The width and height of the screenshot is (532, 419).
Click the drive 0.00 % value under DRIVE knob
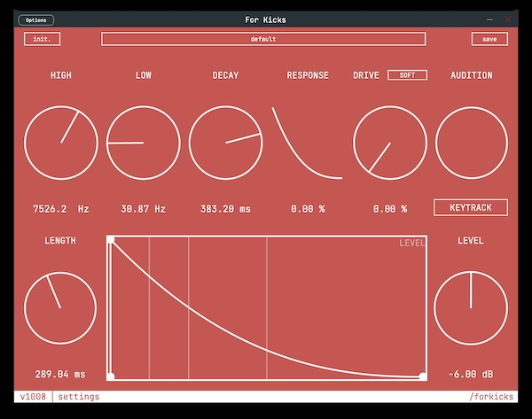[x=390, y=209]
